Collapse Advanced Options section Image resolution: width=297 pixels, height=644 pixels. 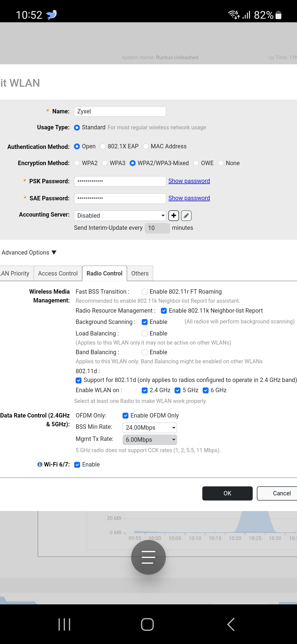29,253
